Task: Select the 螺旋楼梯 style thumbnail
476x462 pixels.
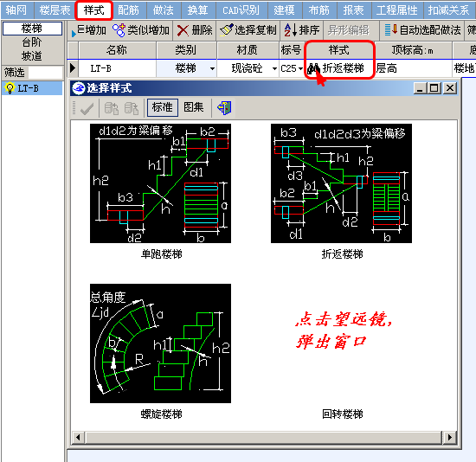Action: 161,343
